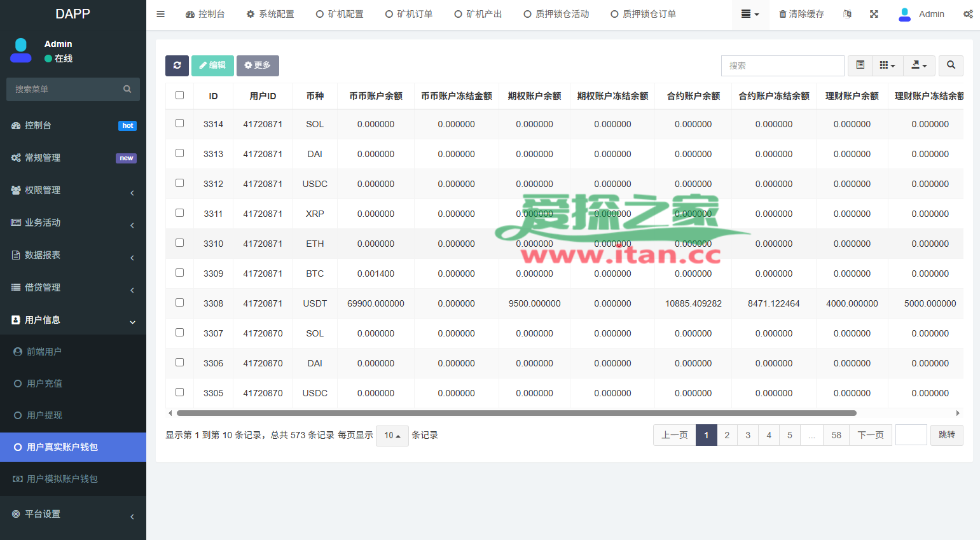
Task: Select the checkbox for row ID 3308
Action: [180, 303]
